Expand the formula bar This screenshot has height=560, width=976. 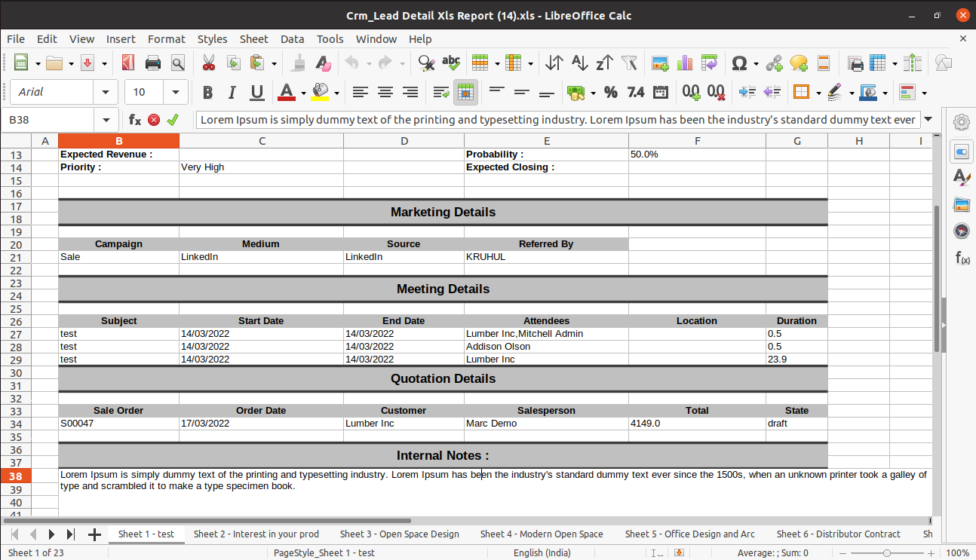coord(928,119)
